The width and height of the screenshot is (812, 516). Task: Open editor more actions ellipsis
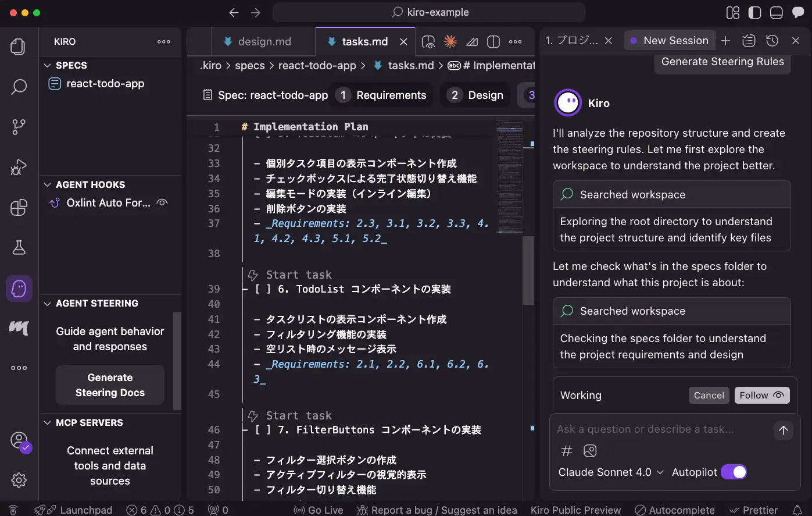point(516,41)
